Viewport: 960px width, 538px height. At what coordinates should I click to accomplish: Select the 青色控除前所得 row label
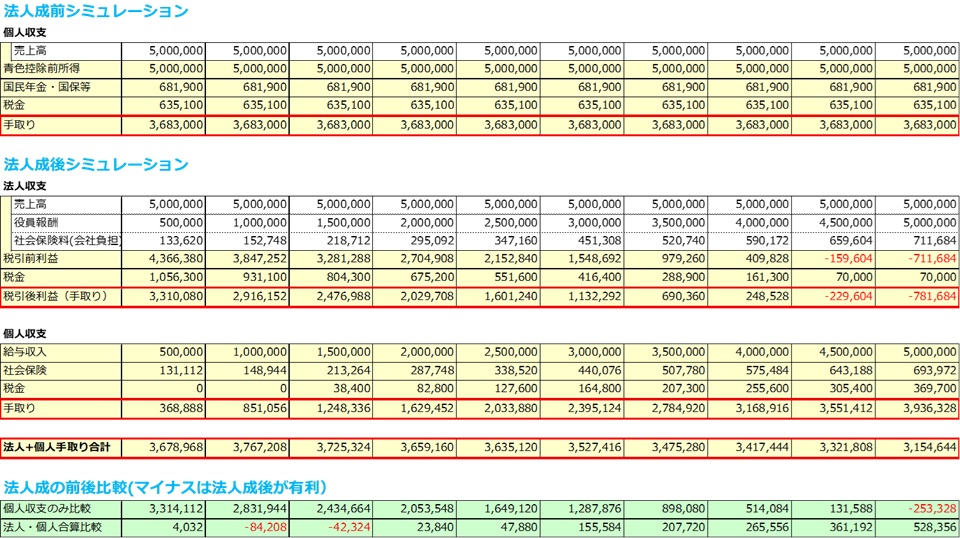point(41,69)
